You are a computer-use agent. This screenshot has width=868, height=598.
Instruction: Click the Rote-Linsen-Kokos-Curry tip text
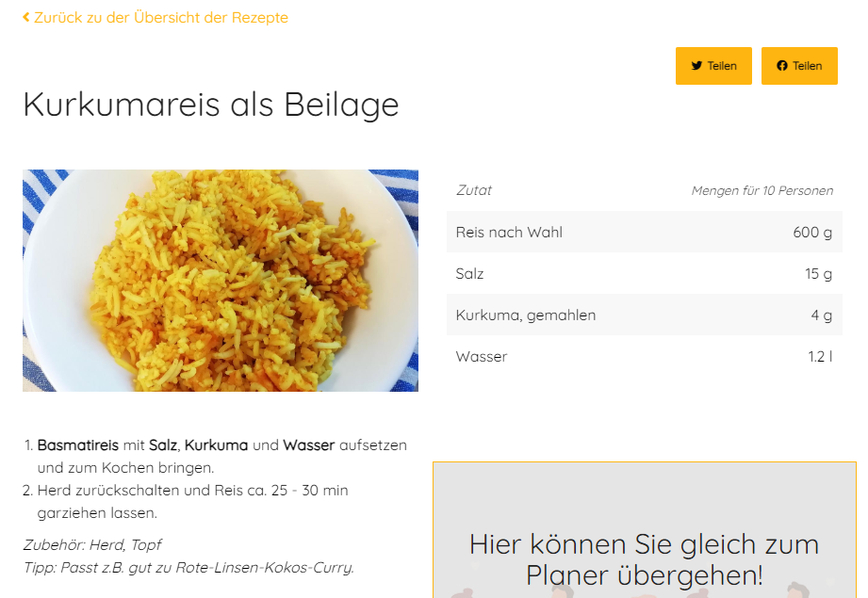pyautogui.click(x=188, y=567)
